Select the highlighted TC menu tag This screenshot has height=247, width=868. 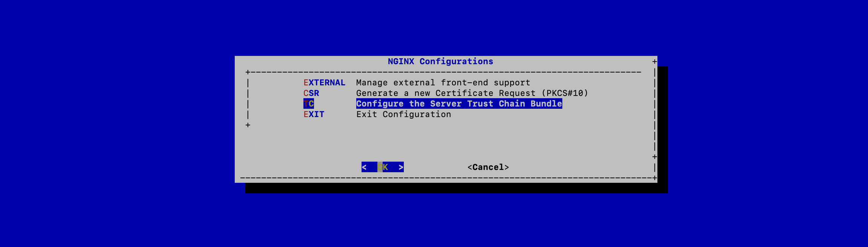point(309,104)
